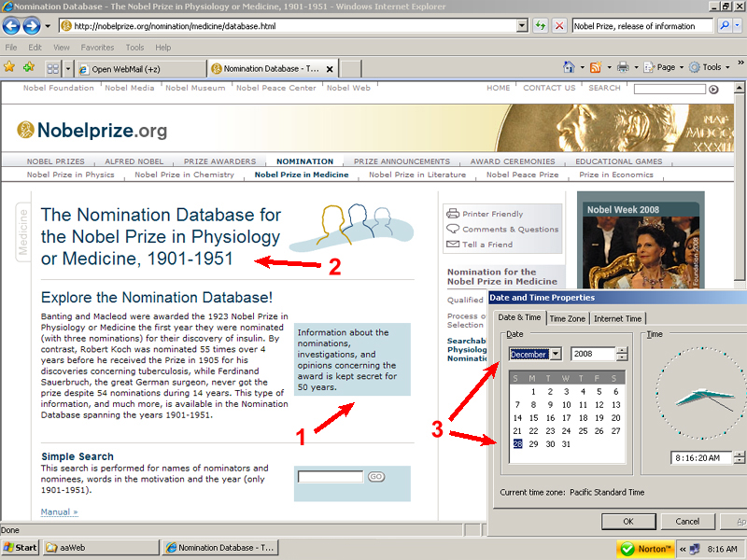Switch to the Time Zone tab
This screenshot has height=560, width=747.
click(x=567, y=318)
